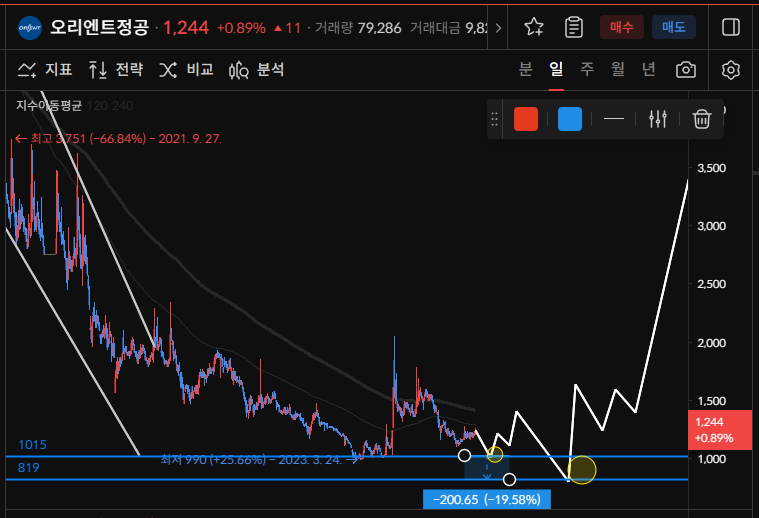Grab the drawing toolbar drag handle
The height and width of the screenshot is (518, 759).
click(x=494, y=119)
